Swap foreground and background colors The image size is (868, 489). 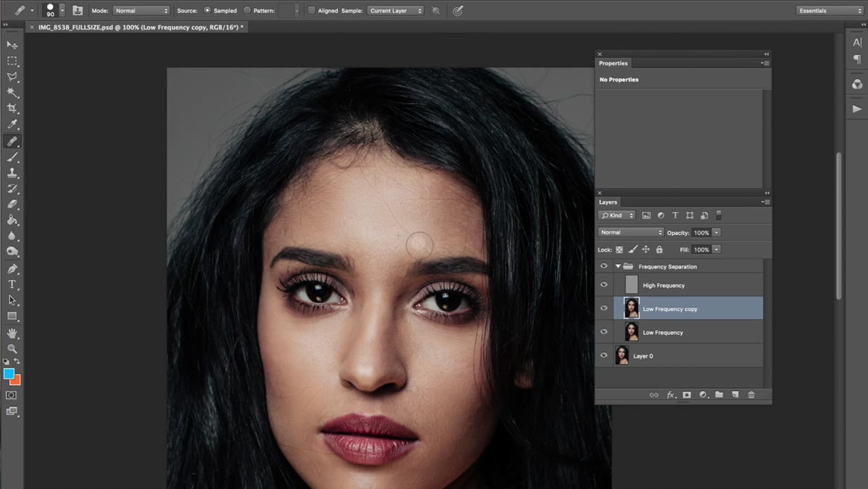pyautogui.click(x=17, y=361)
